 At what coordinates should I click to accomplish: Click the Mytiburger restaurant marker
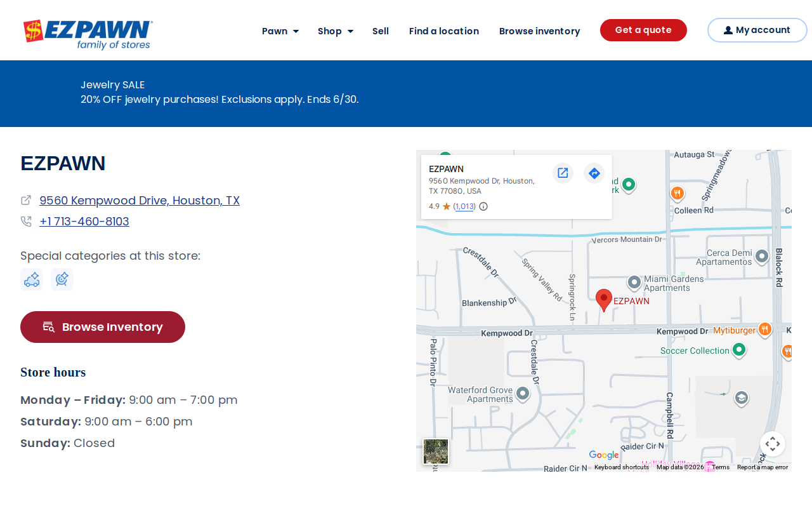coord(765,330)
